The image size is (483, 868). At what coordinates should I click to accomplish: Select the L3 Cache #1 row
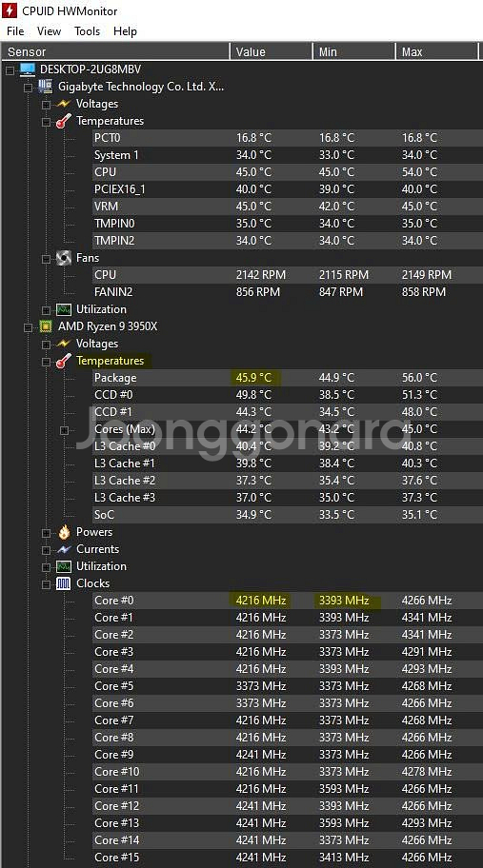click(287, 463)
